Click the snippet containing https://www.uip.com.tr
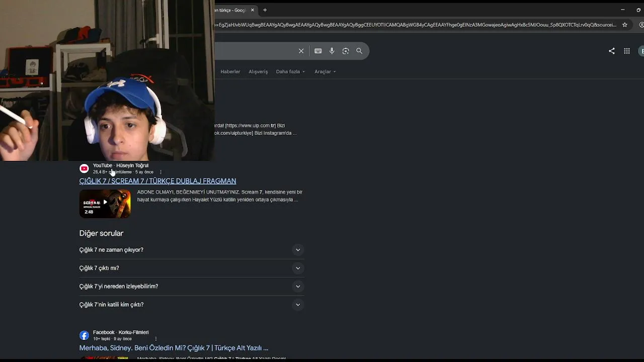Screen dimensions: 644x362 click(256, 129)
